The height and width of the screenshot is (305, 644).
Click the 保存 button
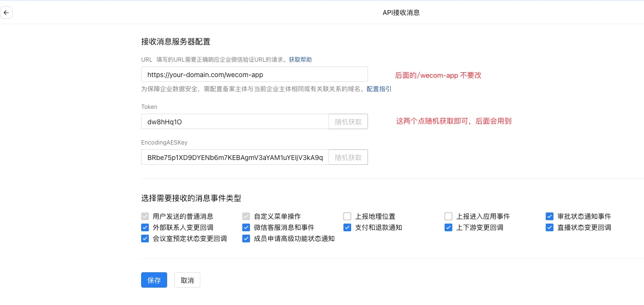154,280
